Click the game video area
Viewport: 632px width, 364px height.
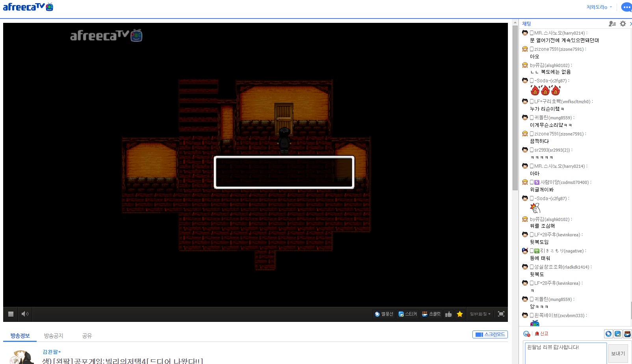click(x=255, y=165)
